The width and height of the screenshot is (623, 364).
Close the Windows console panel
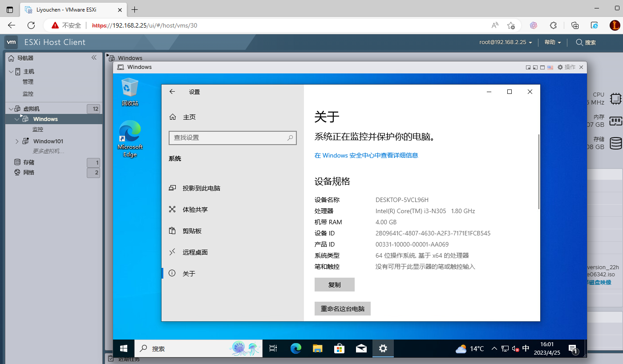pyautogui.click(x=582, y=67)
